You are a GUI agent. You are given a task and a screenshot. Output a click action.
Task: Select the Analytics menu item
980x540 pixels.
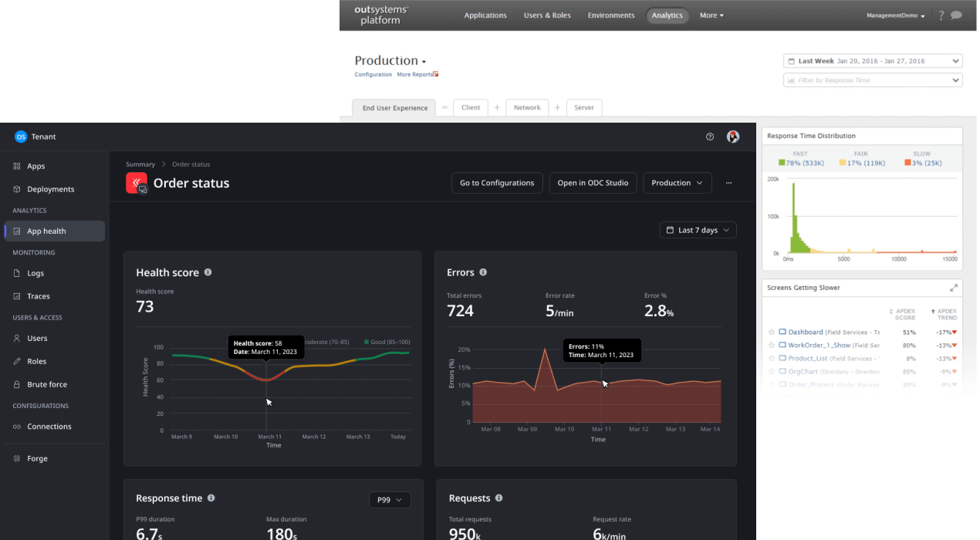pyautogui.click(x=667, y=15)
